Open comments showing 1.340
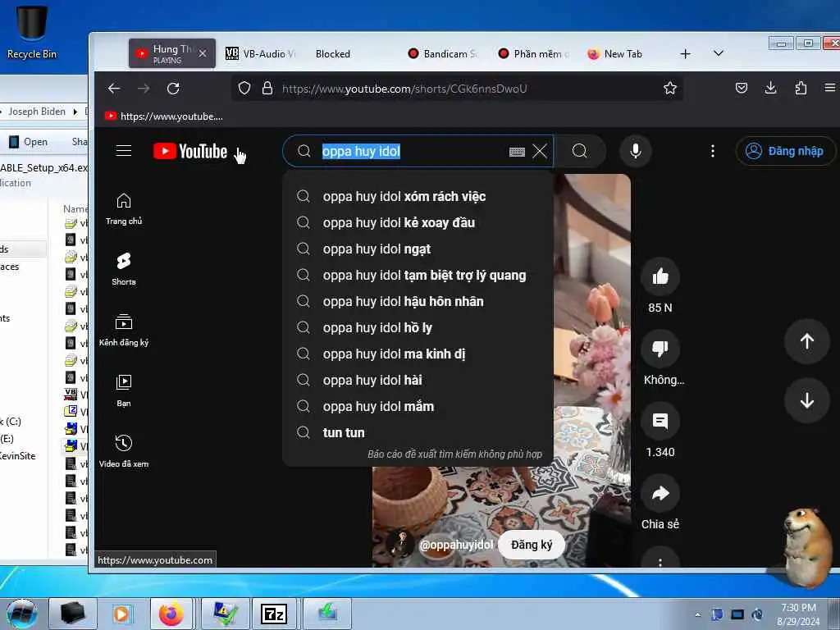Screen dimensions: 840x630 coord(660,421)
